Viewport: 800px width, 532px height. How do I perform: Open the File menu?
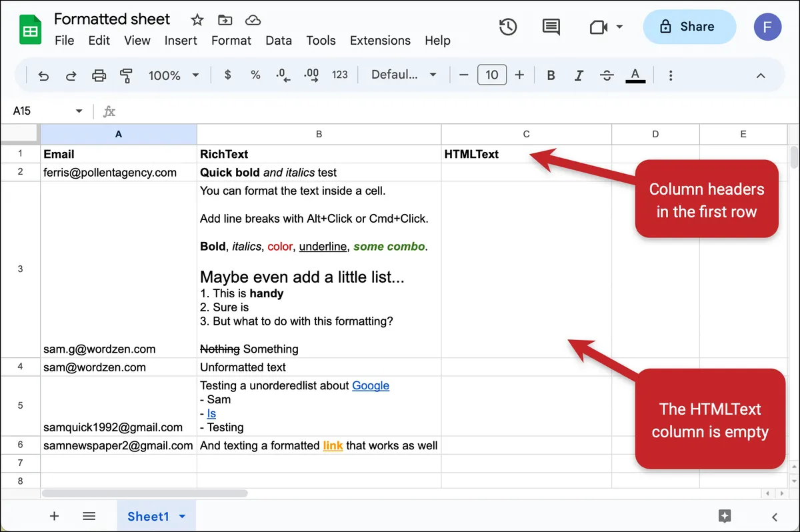tap(64, 41)
